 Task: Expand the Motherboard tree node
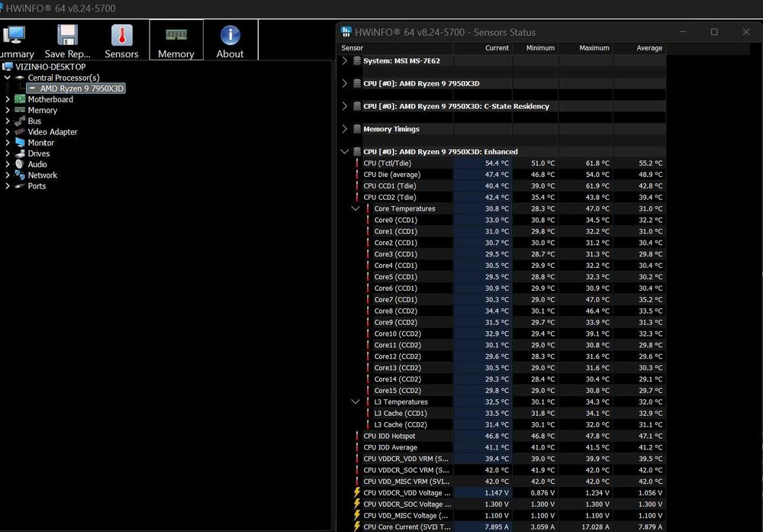[8, 98]
